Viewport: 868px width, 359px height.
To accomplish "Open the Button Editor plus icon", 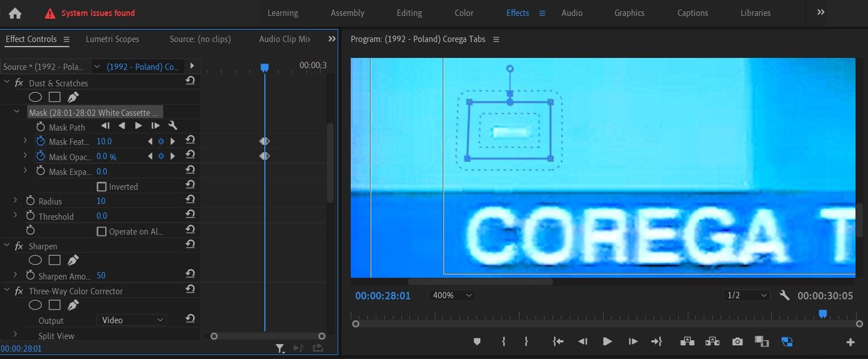I will click(x=850, y=342).
